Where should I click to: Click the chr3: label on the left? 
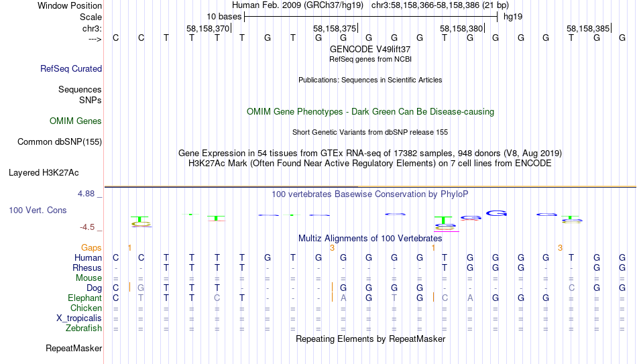pos(92,28)
